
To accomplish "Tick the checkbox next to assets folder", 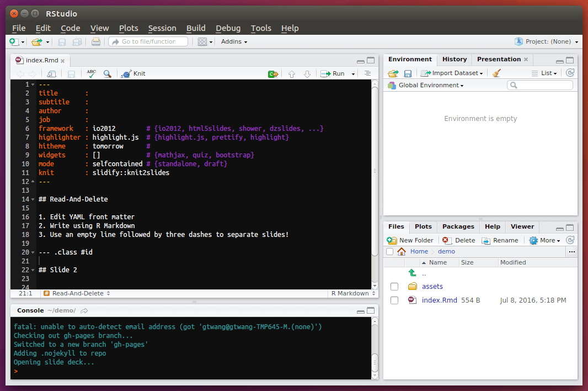I will tap(394, 286).
